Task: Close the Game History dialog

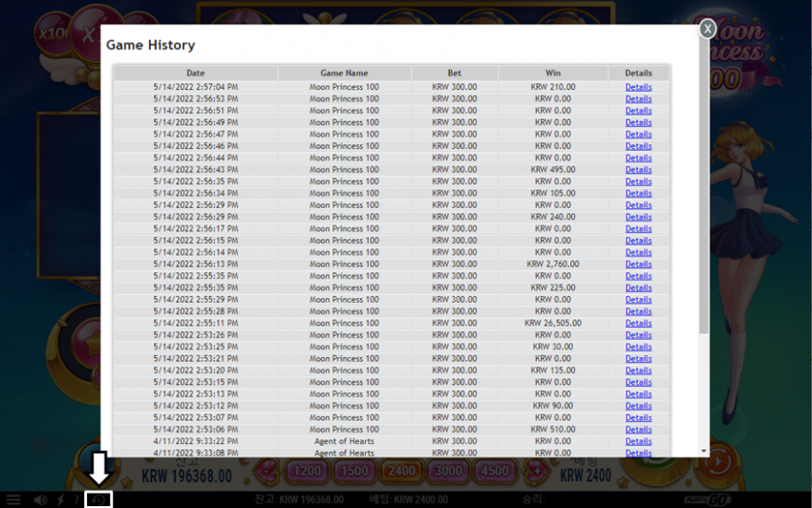Action: pos(707,29)
